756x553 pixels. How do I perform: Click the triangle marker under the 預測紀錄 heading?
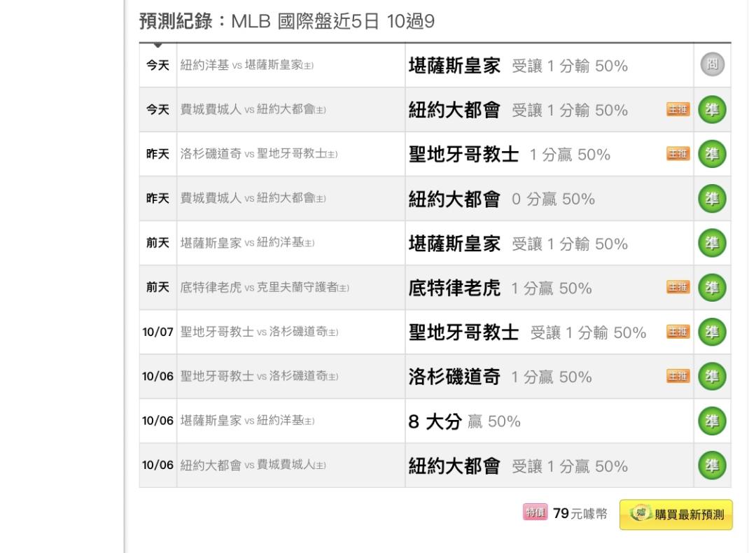(x=157, y=45)
